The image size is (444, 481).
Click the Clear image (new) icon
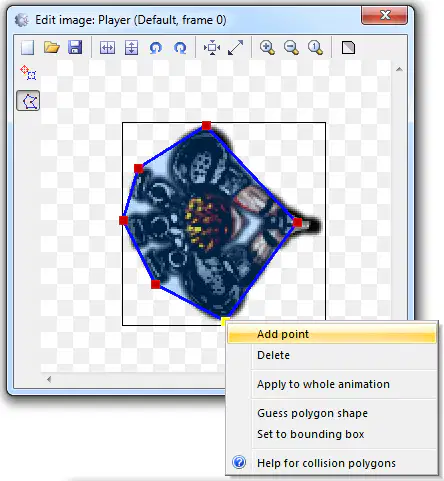pyautogui.click(x=27, y=47)
